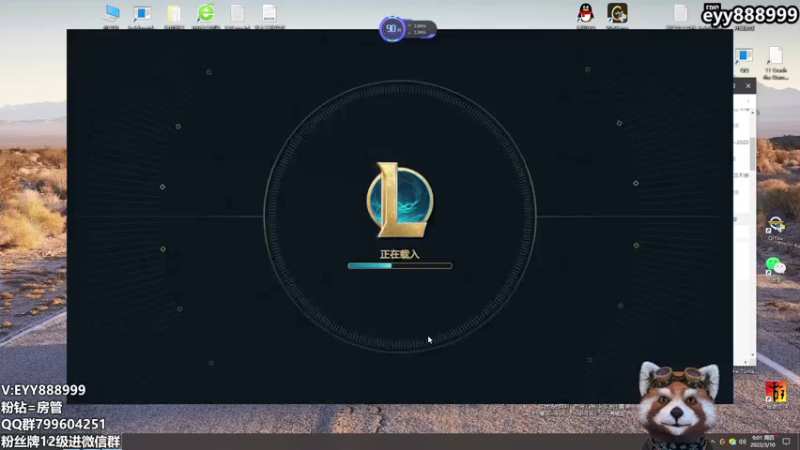Close the window behind the League client

pyautogui.click(x=748, y=86)
